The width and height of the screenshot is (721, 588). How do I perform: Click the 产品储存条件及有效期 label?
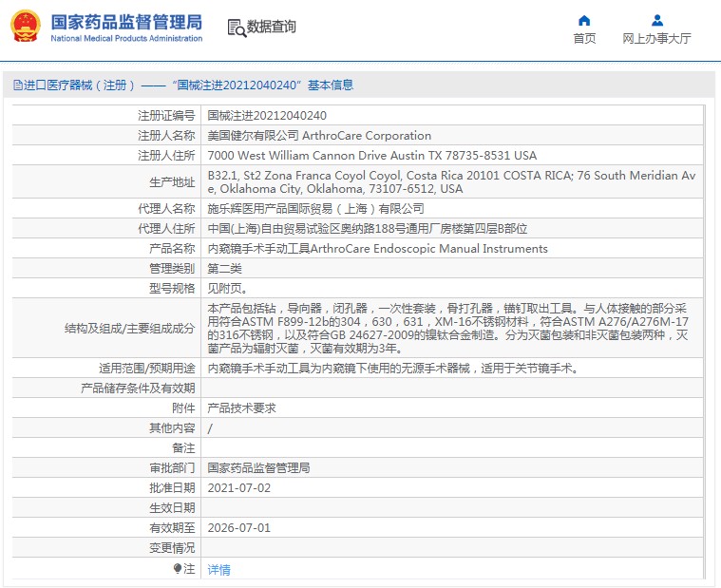tap(138, 388)
